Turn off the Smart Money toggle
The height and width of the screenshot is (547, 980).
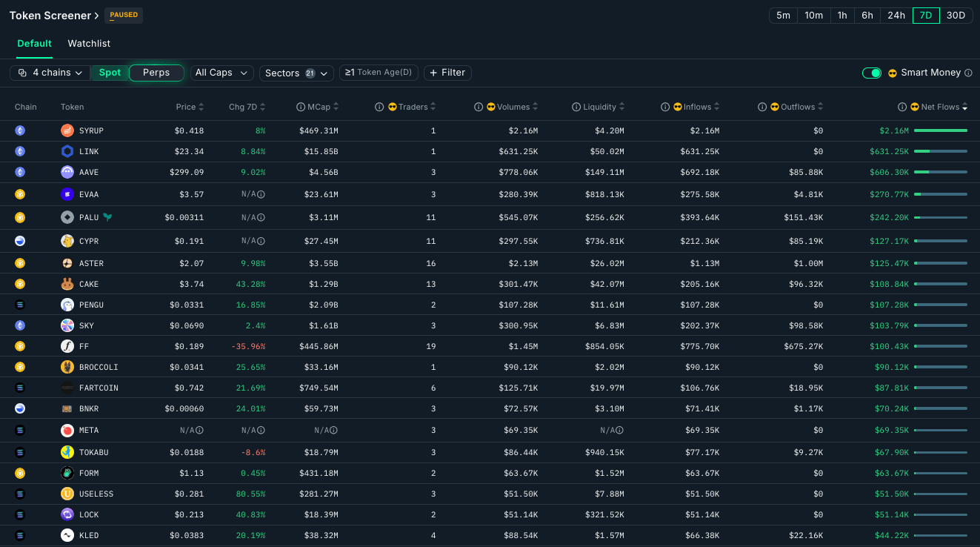(872, 73)
